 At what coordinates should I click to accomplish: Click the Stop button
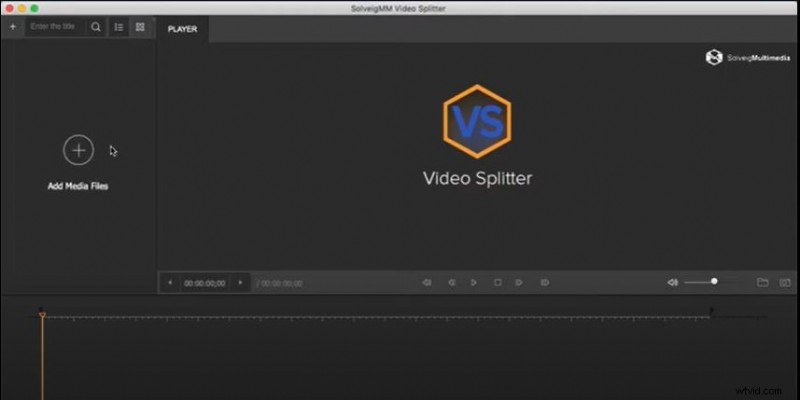point(497,282)
